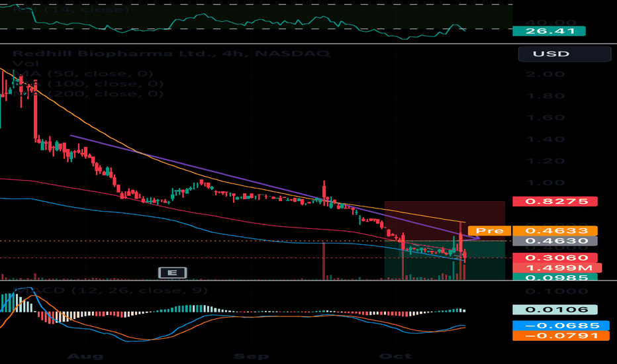Click the Sep date axis label
The width and height of the screenshot is (617, 364).
(252, 356)
